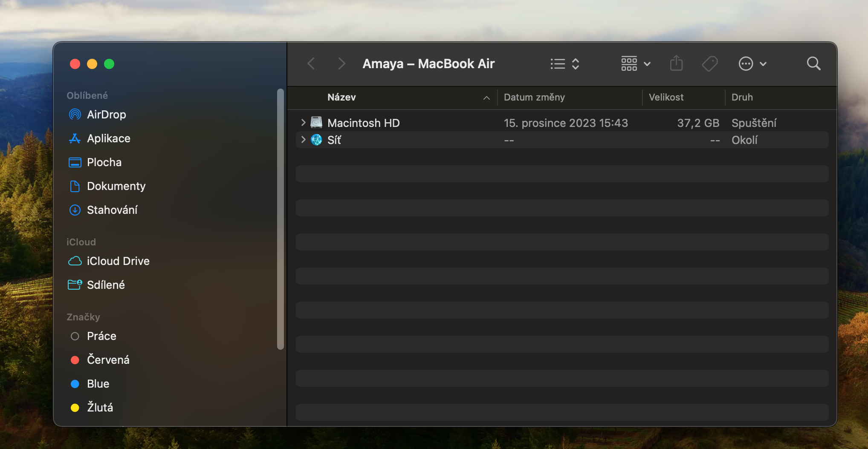The image size is (868, 449).
Task: Switch view mode with list view icon
Action: 564,64
